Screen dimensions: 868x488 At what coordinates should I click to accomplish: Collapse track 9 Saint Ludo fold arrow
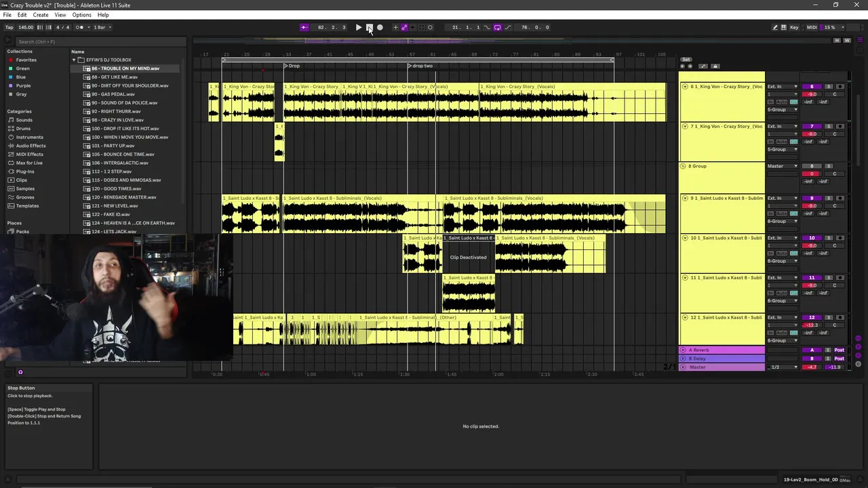pos(685,198)
